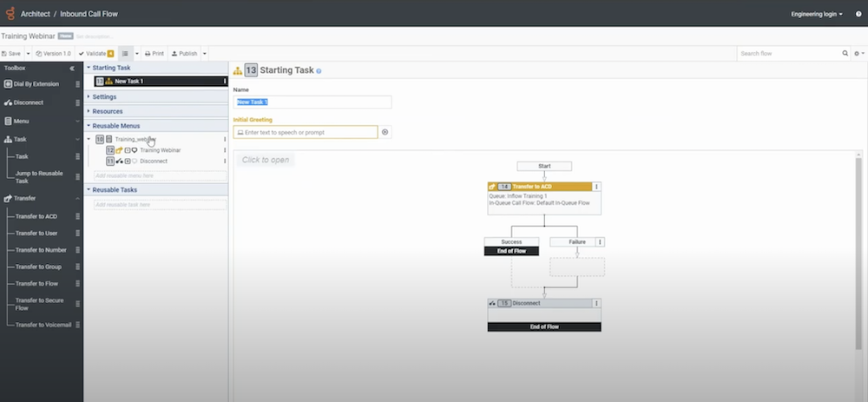Grab the Jump to Reusable Task handle

[x=77, y=177]
